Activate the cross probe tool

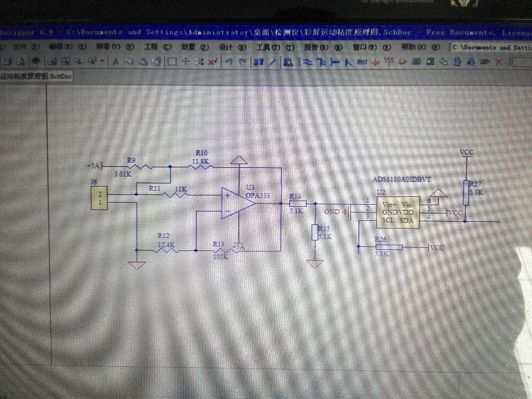pos(272,62)
